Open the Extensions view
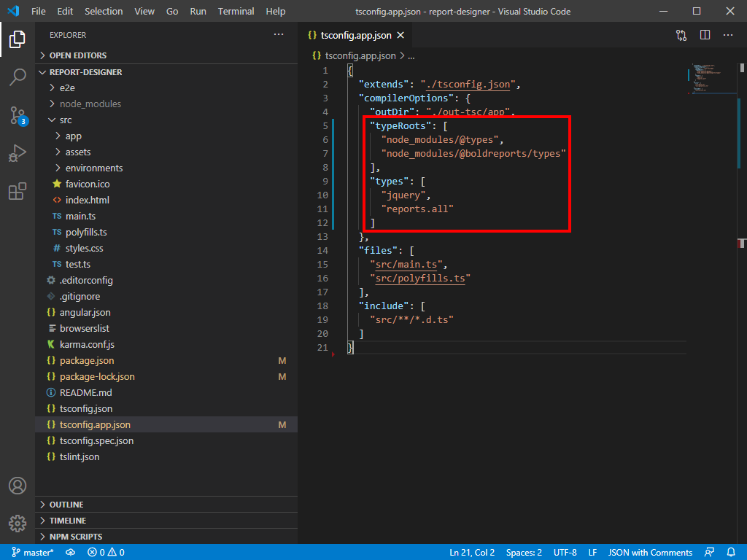Screen dimensions: 747x560 (18, 192)
